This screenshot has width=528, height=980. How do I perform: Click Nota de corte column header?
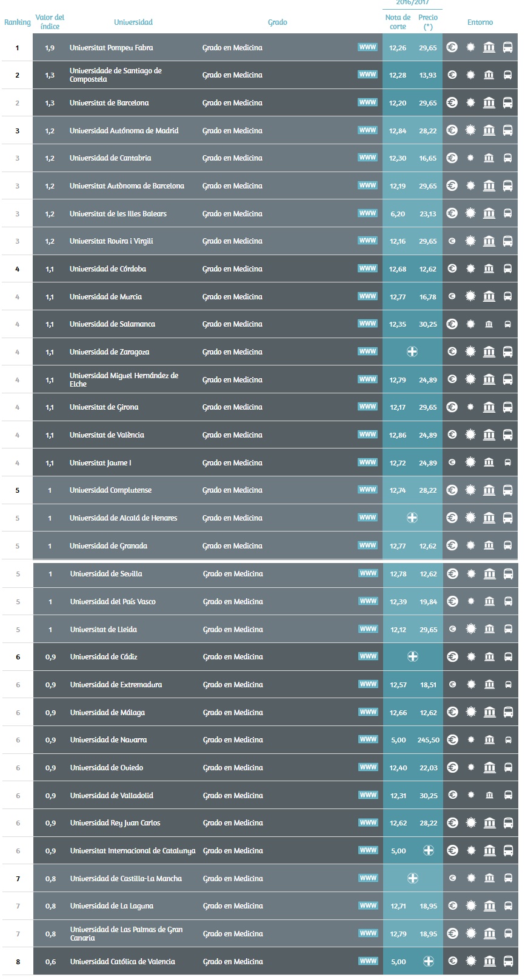point(398,22)
